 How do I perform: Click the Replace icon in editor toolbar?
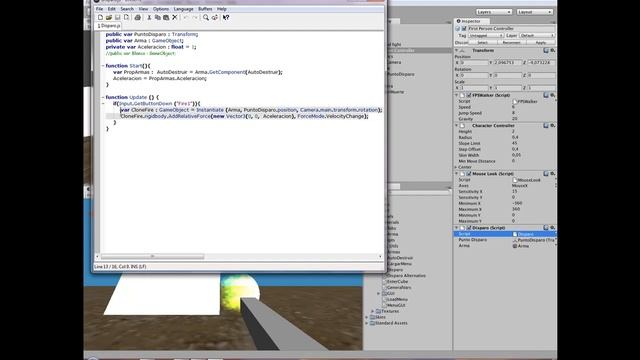click(215, 18)
